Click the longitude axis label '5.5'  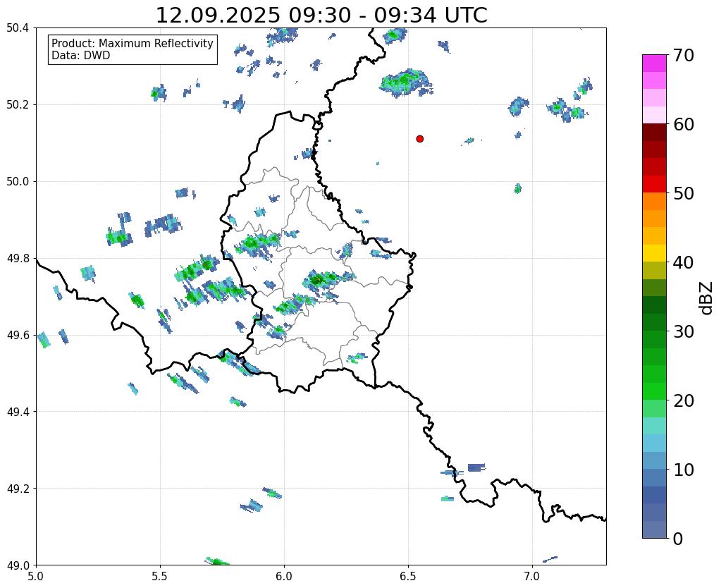(160, 577)
